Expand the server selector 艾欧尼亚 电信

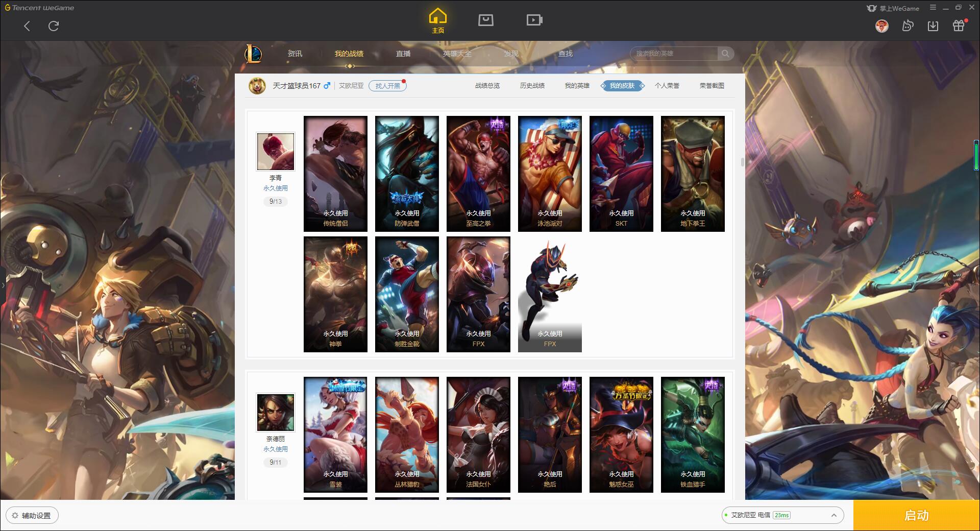(x=782, y=515)
